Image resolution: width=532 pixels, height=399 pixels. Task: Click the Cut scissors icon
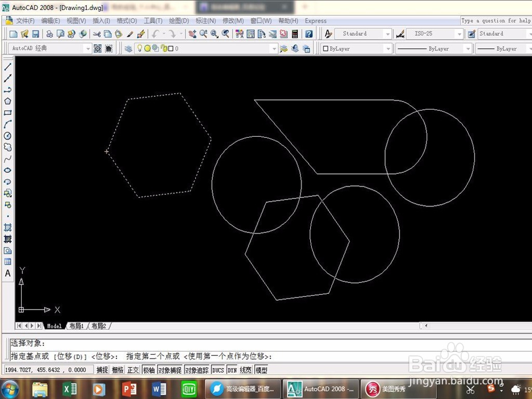click(97, 34)
